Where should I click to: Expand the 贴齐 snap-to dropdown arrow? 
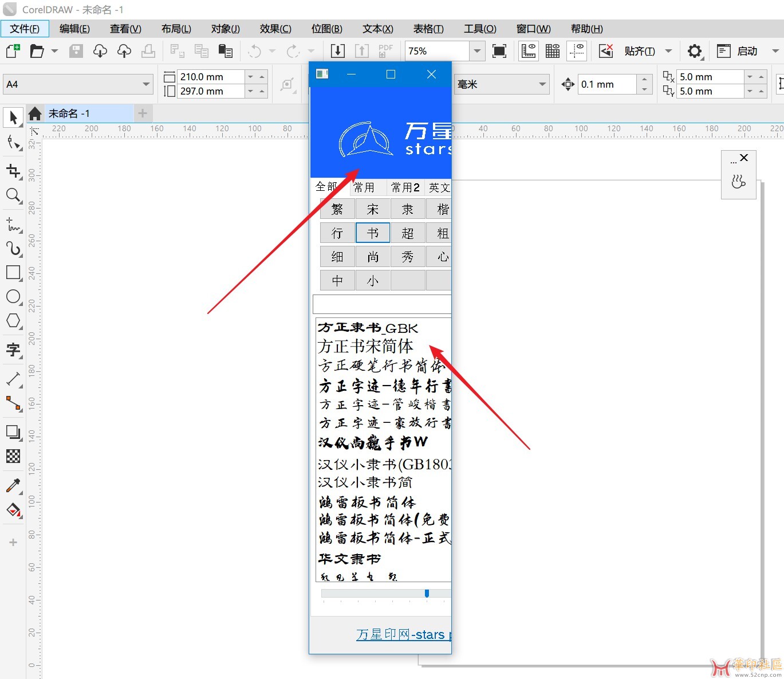(668, 51)
